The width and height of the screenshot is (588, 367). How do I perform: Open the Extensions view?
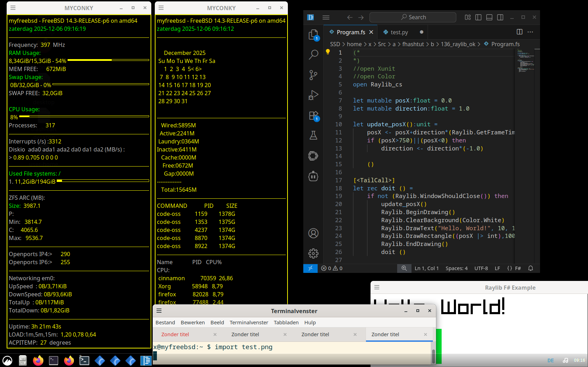point(313,115)
